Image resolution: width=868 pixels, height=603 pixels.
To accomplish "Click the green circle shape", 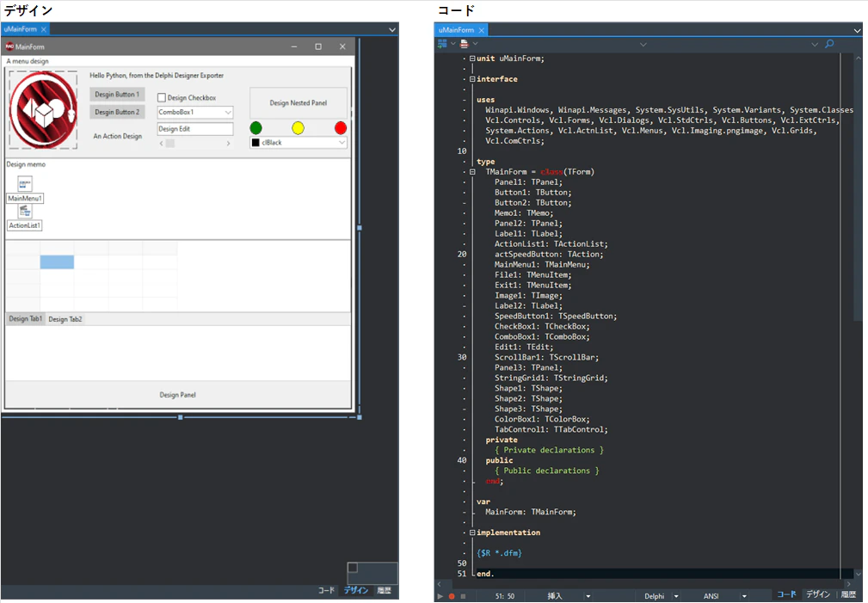I will (255, 128).
